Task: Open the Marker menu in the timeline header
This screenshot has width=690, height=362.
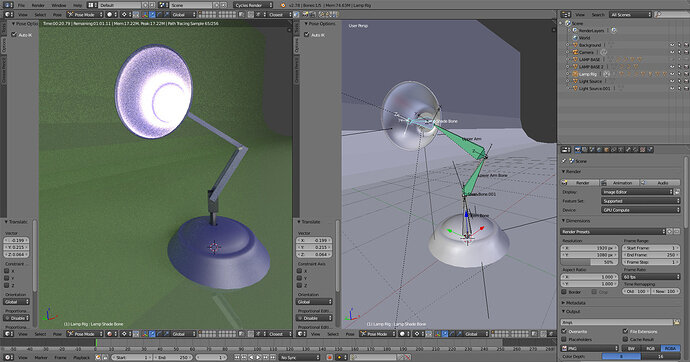Action: [x=41, y=358]
